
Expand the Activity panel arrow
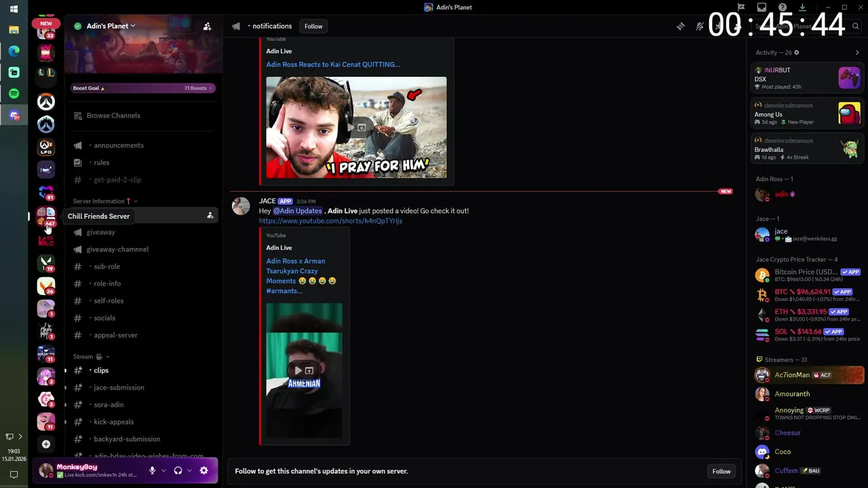(857, 52)
